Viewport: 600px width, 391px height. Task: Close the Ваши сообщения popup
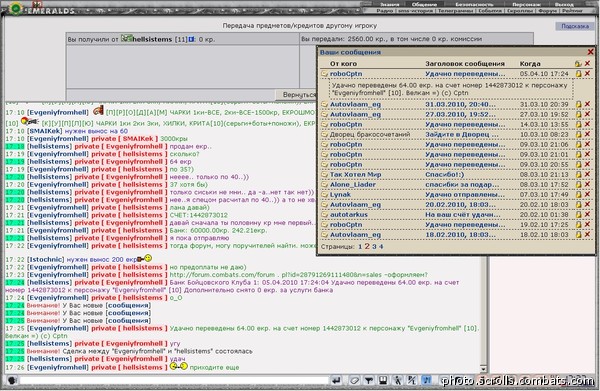590,52
